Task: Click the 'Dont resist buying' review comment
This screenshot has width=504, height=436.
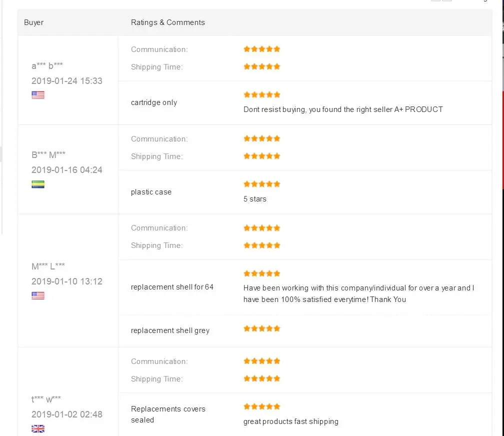Action: click(x=343, y=109)
